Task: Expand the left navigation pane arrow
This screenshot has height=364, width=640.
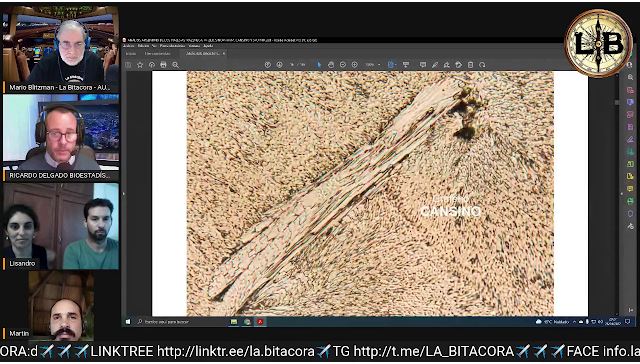Action: 124,194
